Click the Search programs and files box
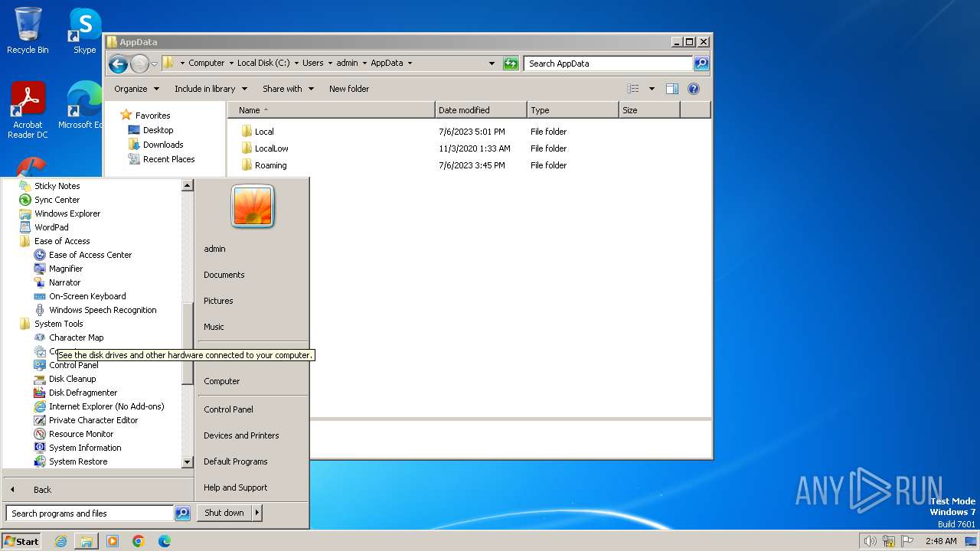 90,514
